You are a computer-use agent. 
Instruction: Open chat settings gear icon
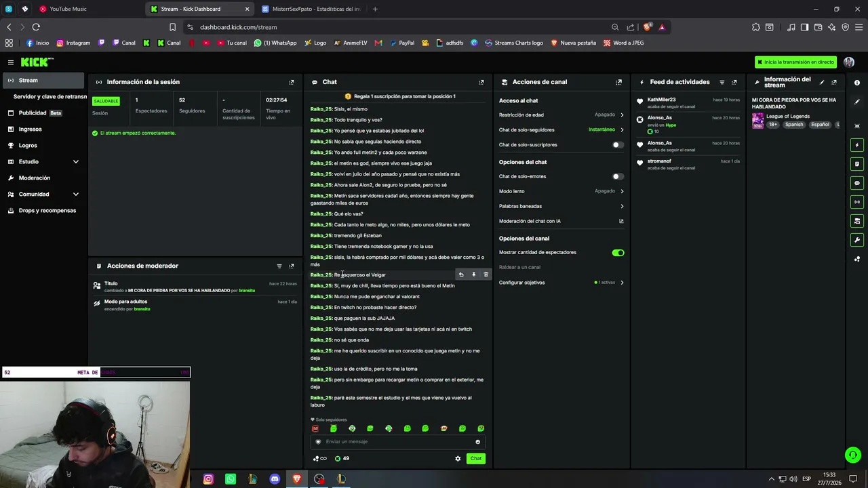[458, 459]
